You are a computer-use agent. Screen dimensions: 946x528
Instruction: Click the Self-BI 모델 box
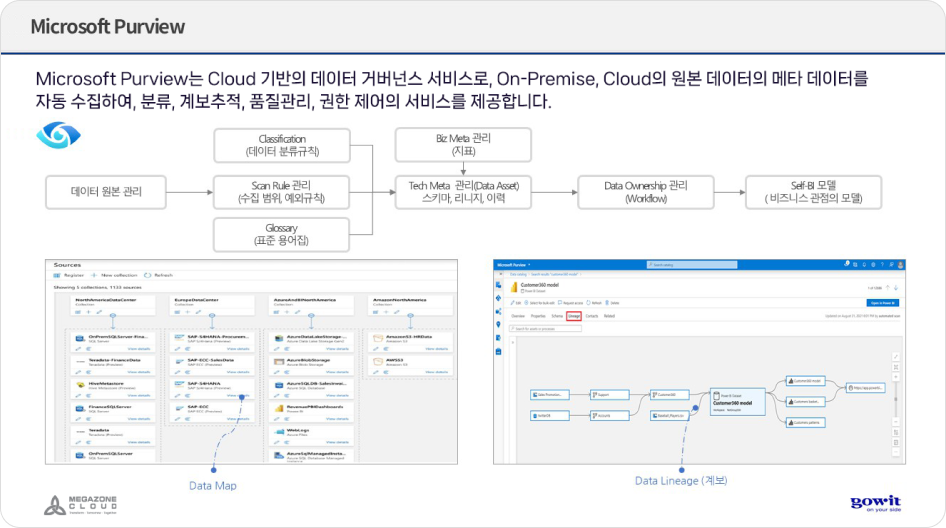pyautogui.click(x=813, y=192)
